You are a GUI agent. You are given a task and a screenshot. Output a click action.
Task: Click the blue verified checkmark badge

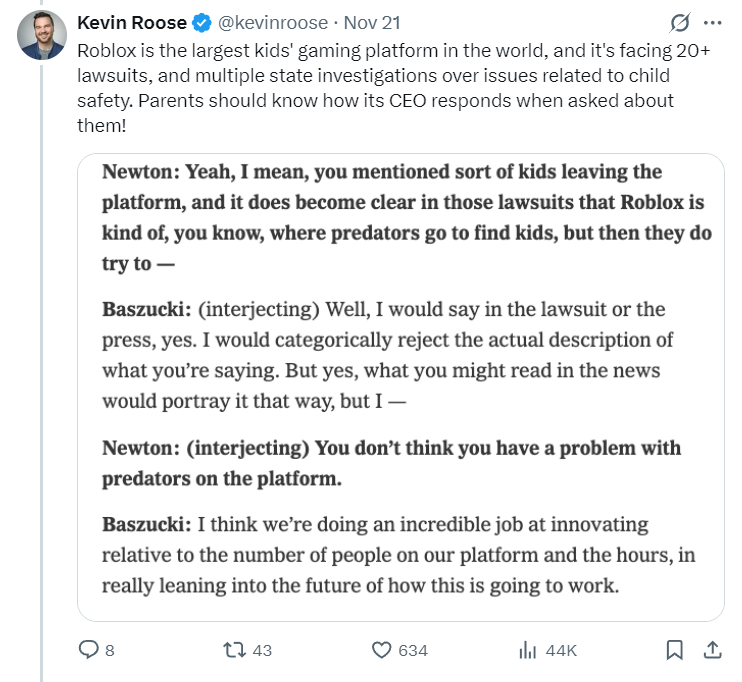(199, 22)
